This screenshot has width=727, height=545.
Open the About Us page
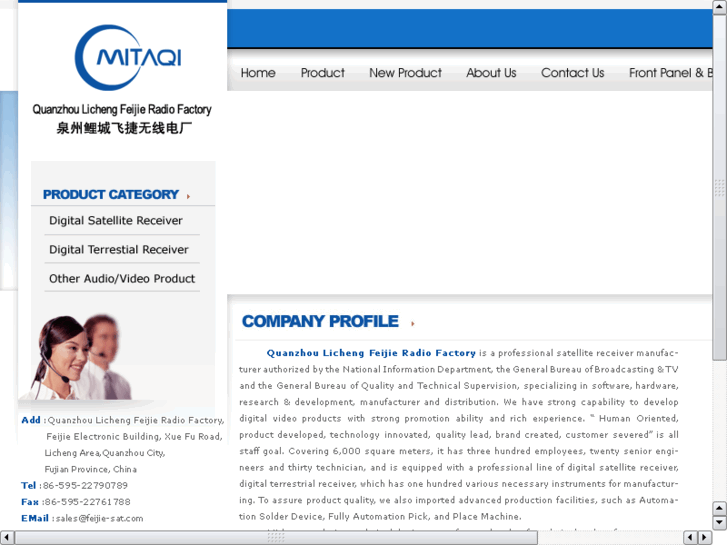491,73
